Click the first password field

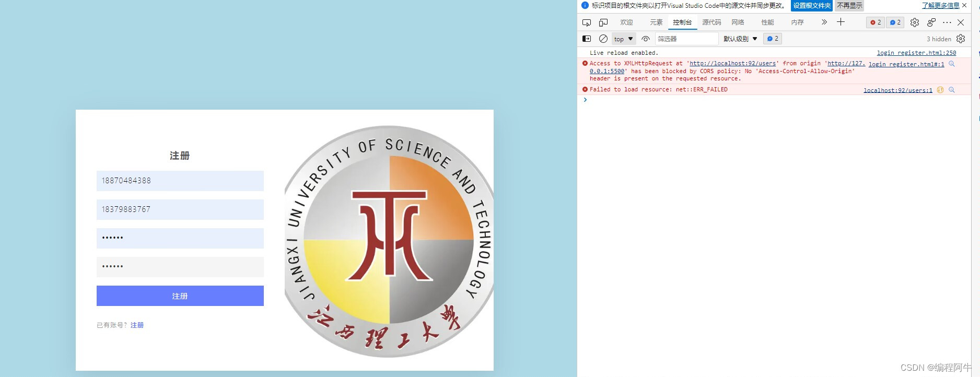[x=180, y=238]
